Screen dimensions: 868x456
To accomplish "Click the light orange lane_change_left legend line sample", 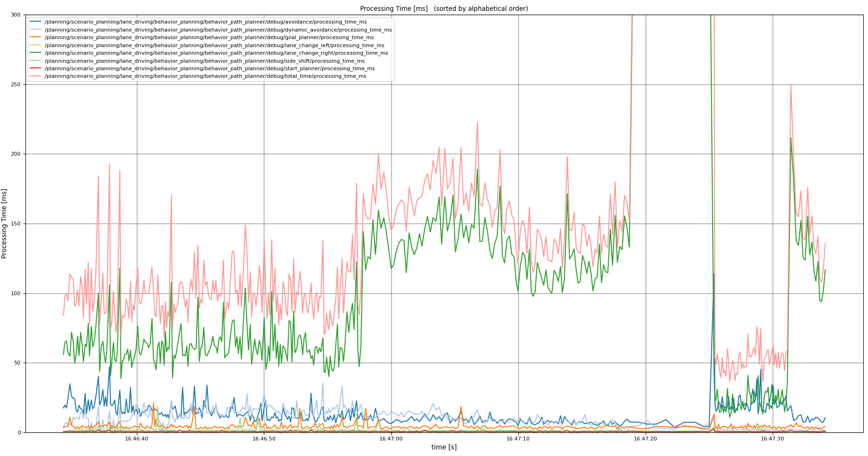I will [x=36, y=45].
